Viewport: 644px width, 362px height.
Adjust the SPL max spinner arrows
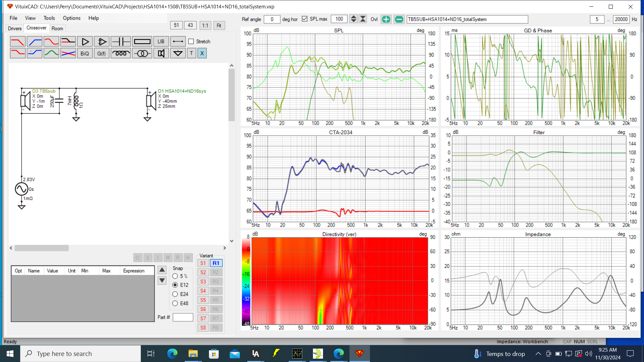(x=354, y=19)
